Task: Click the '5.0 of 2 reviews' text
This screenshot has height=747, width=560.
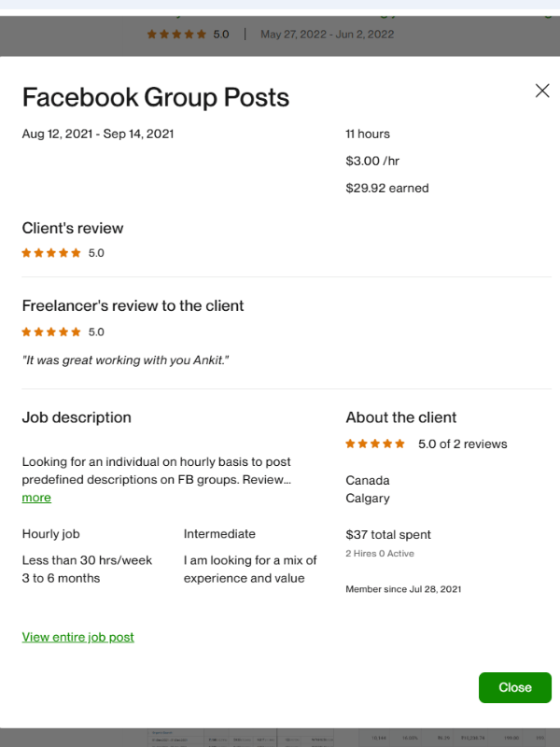Action: click(x=462, y=444)
